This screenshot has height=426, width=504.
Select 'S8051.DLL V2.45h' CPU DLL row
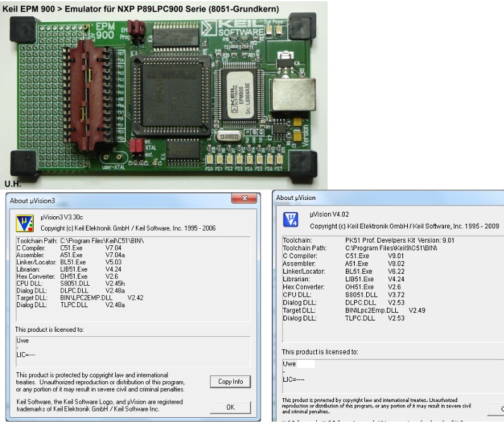(71, 283)
